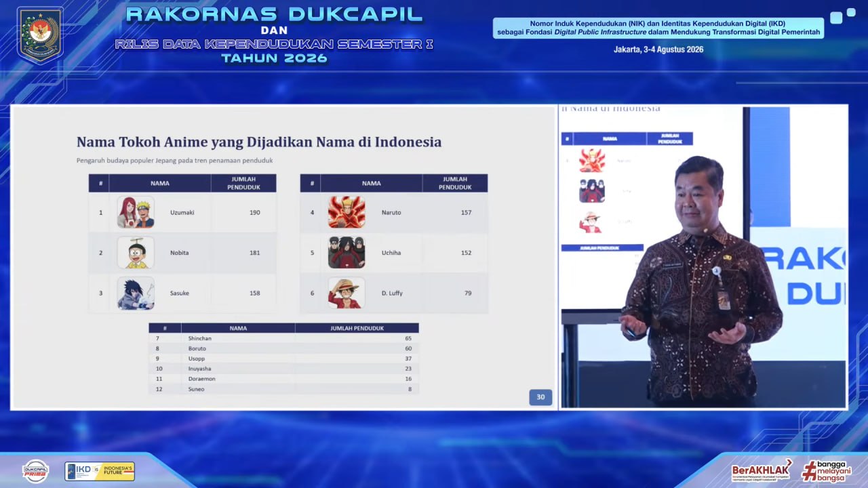
Task: Click the value "190" for Uzumaki
Action: (x=254, y=212)
